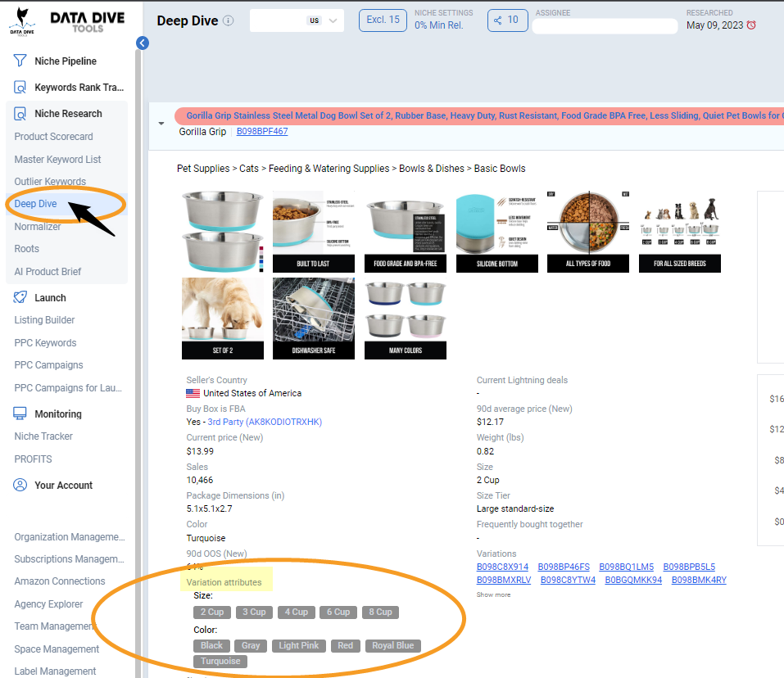
Task: Open the DISHWASHER SAFE image
Action: 314,319
